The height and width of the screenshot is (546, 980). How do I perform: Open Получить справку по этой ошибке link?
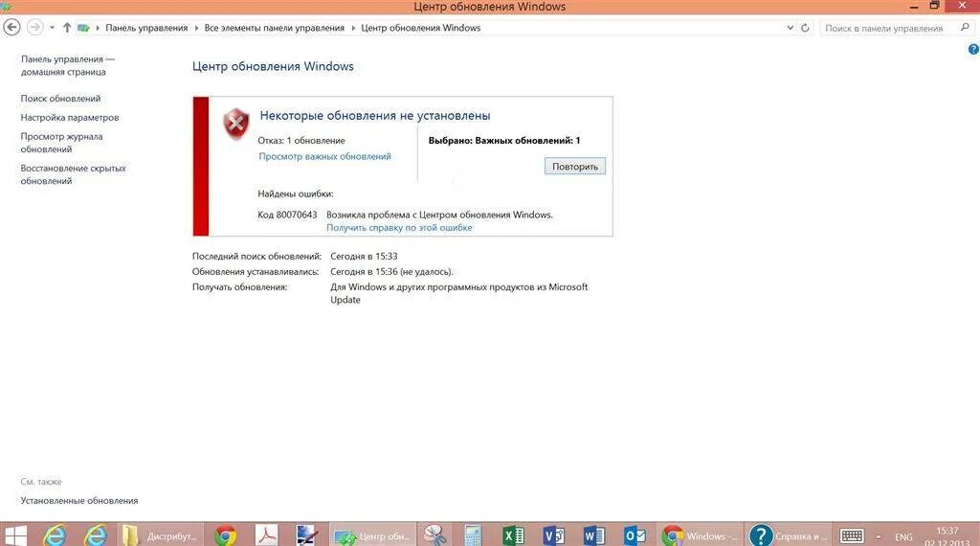(399, 228)
